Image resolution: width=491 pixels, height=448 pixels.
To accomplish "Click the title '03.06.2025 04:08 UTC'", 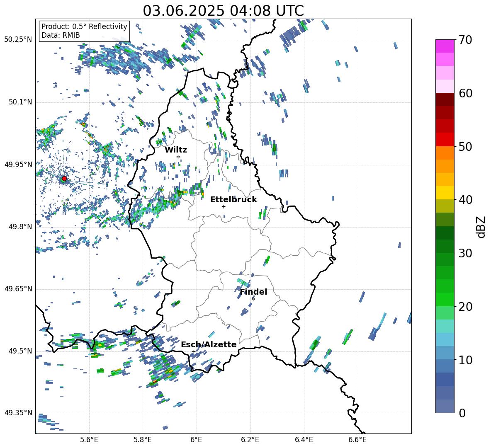I will click(223, 11).
